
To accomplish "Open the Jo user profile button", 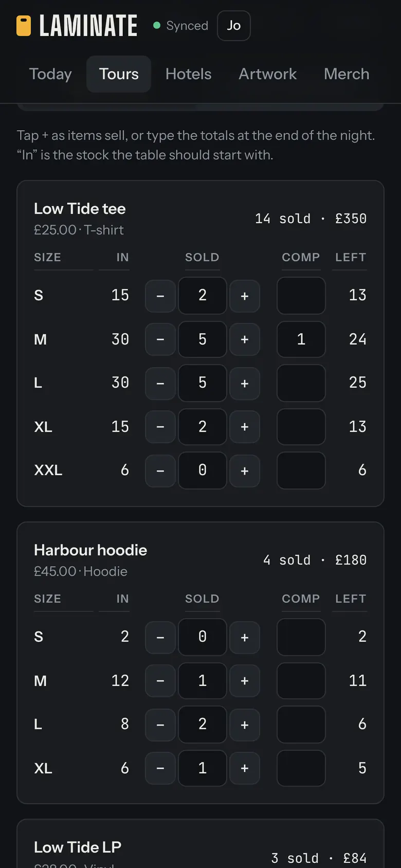I will click(x=234, y=26).
